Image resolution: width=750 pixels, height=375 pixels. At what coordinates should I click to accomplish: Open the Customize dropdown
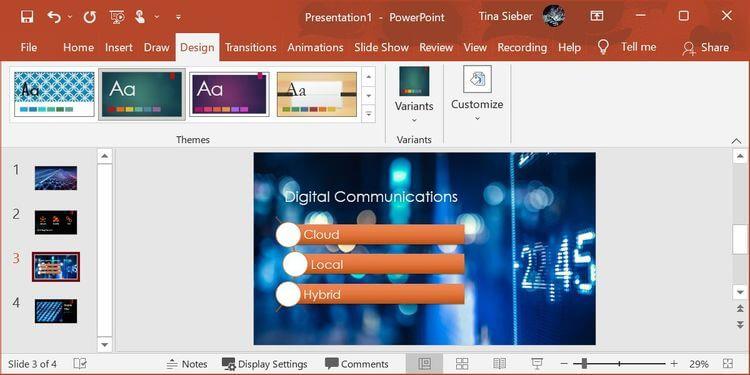[477, 94]
